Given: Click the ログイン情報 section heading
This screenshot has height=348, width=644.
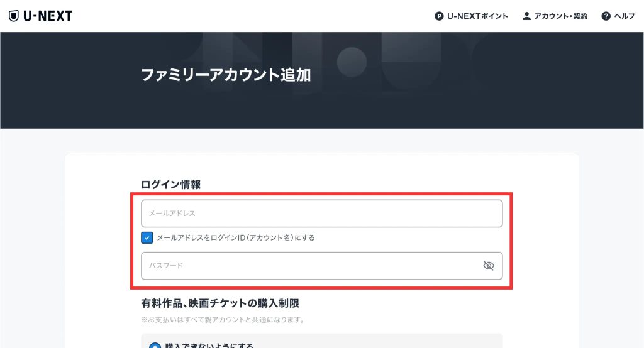Looking at the screenshot, I should (x=170, y=185).
